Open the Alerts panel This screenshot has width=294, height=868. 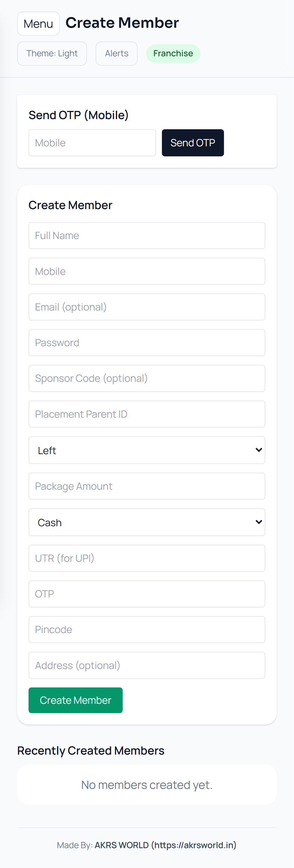117,53
